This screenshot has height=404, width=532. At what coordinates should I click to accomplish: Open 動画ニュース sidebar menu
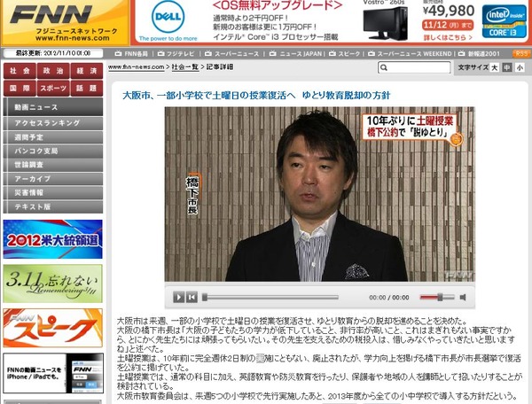(53, 107)
